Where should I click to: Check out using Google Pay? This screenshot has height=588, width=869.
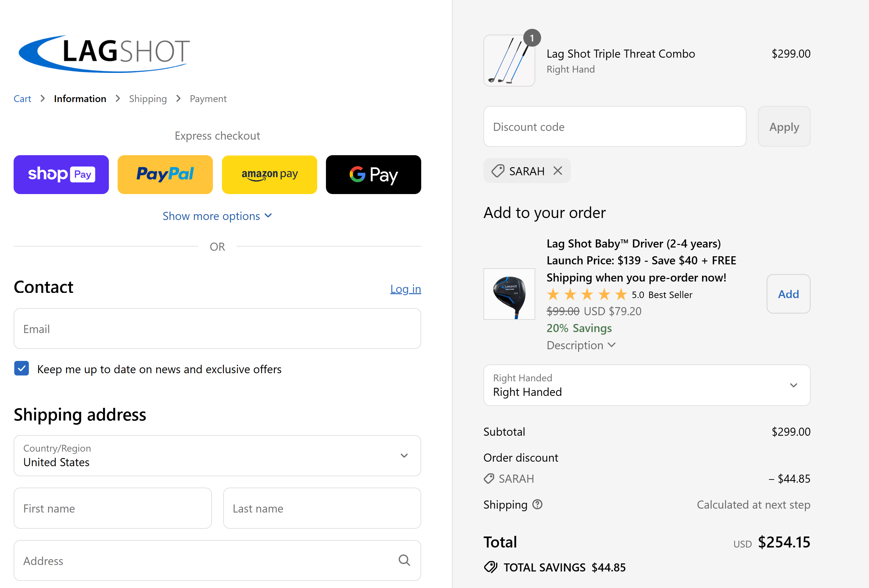click(x=373, y=175)
